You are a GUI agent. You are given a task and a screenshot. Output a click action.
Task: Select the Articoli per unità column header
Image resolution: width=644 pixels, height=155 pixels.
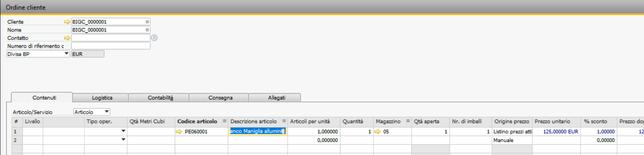[x=314, y=121]
